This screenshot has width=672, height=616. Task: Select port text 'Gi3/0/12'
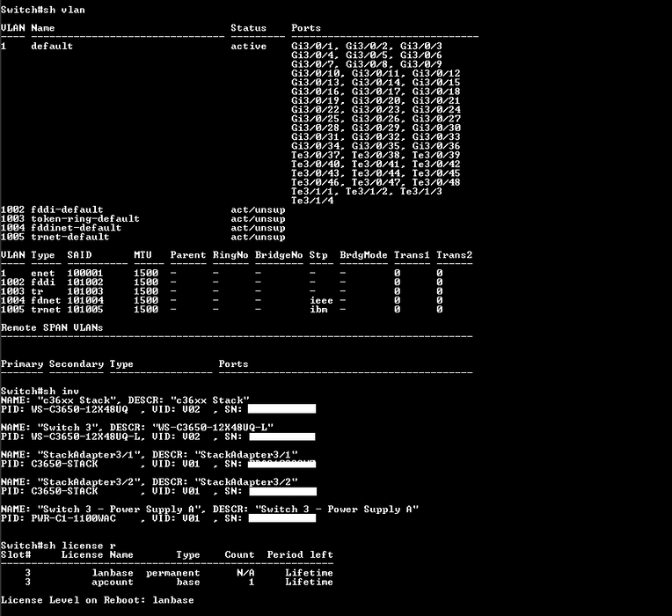436,73
